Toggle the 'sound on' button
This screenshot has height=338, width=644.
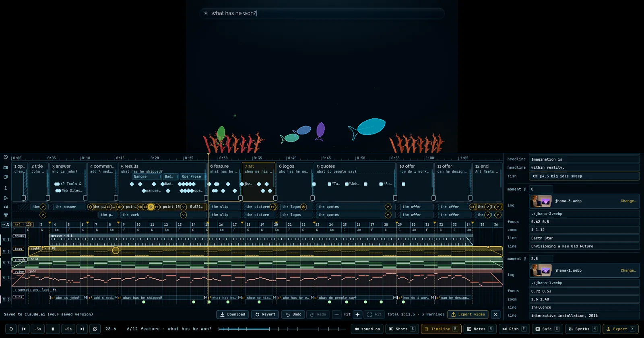click(367, 329)
